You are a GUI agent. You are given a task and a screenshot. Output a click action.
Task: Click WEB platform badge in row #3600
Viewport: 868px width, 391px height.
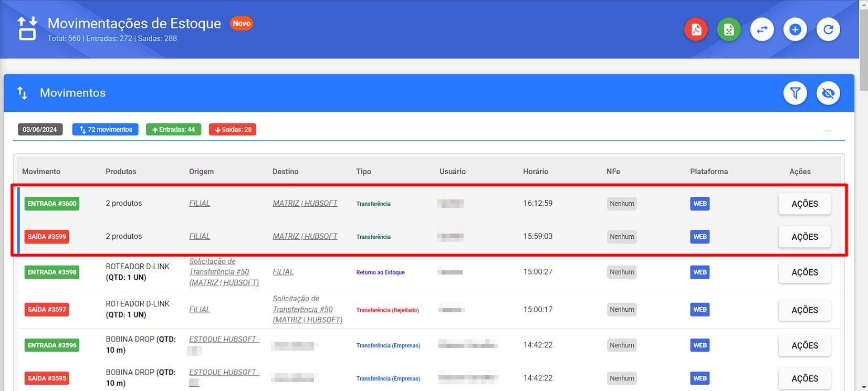click(x=700, y=204)
